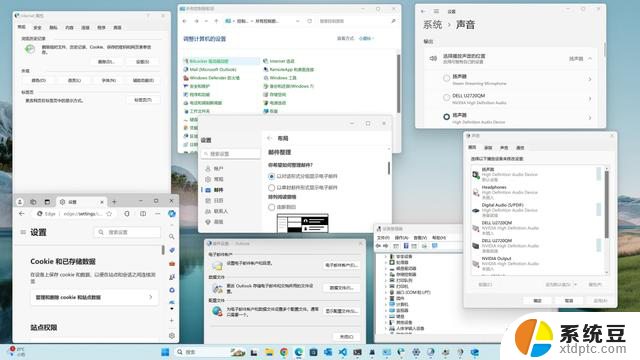This screenshot has width=640, height=360.
Task: Click the Edge sidebar search icon
Action: point(172,236)
